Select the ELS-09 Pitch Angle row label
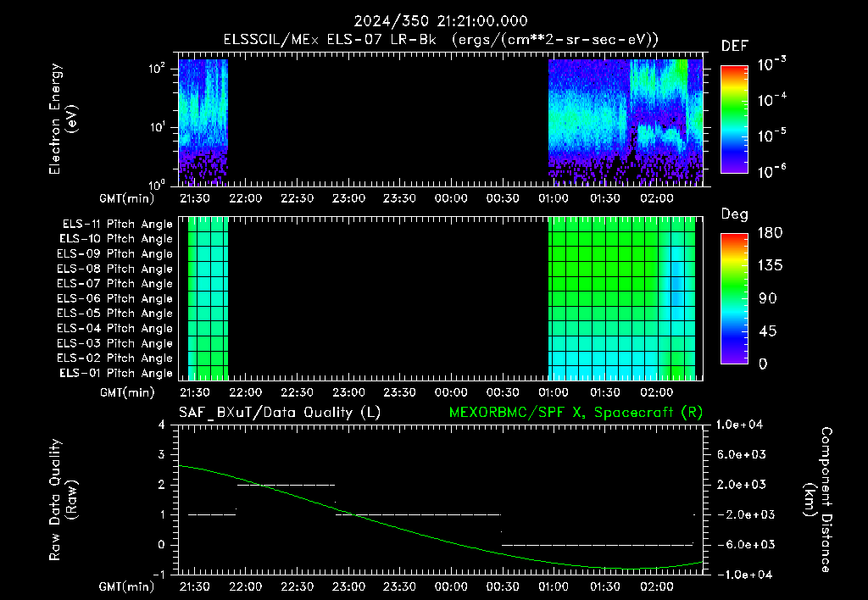This screenshot has height=600, width=868. pyautogui.click(x=115, y=254)
